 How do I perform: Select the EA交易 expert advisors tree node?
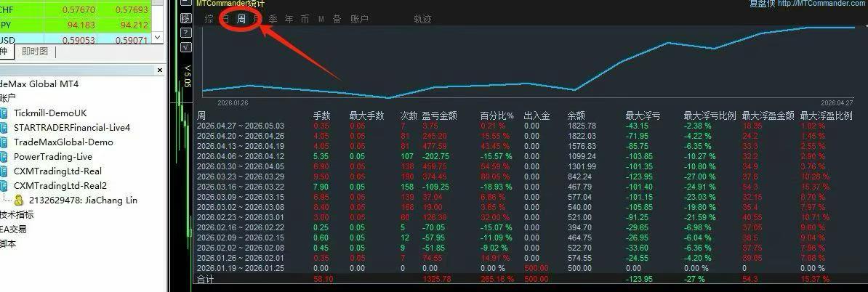point(13,229)
